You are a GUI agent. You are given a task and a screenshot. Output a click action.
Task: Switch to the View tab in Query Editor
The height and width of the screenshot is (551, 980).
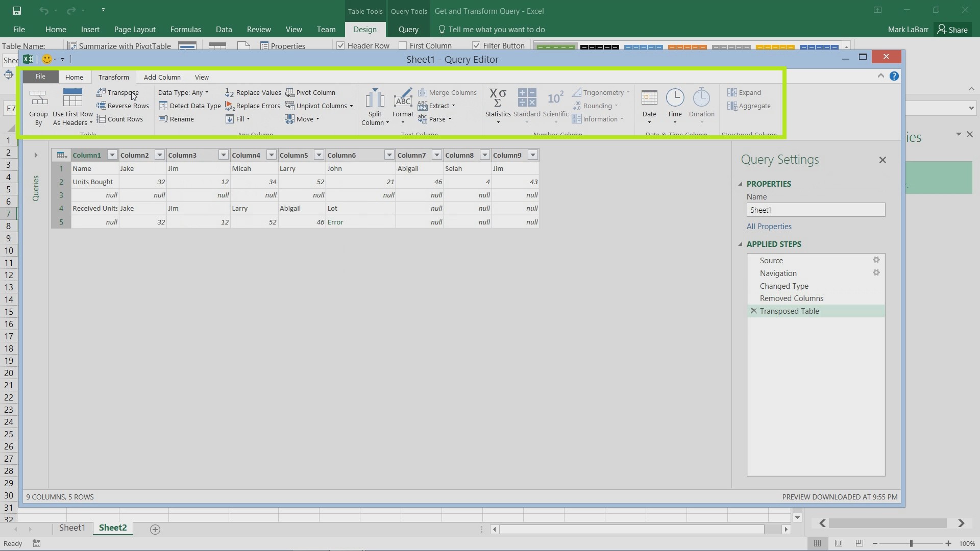pos(202,77)
